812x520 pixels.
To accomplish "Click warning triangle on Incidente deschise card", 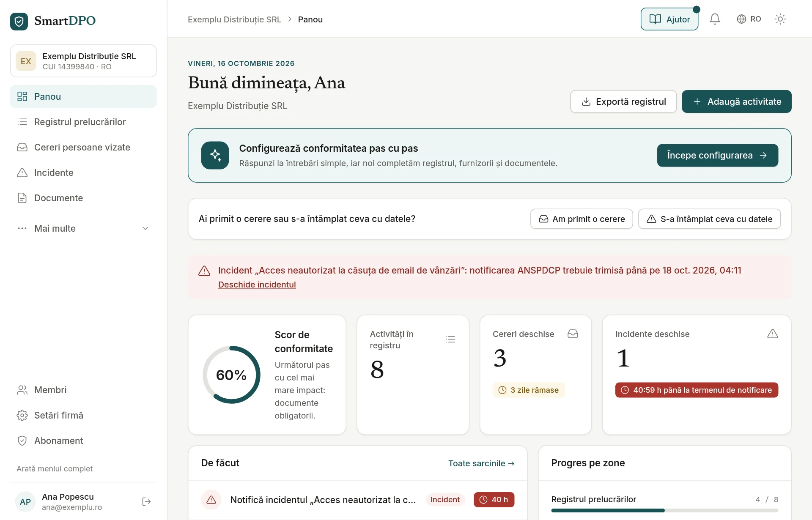I will tap(773, 334).
